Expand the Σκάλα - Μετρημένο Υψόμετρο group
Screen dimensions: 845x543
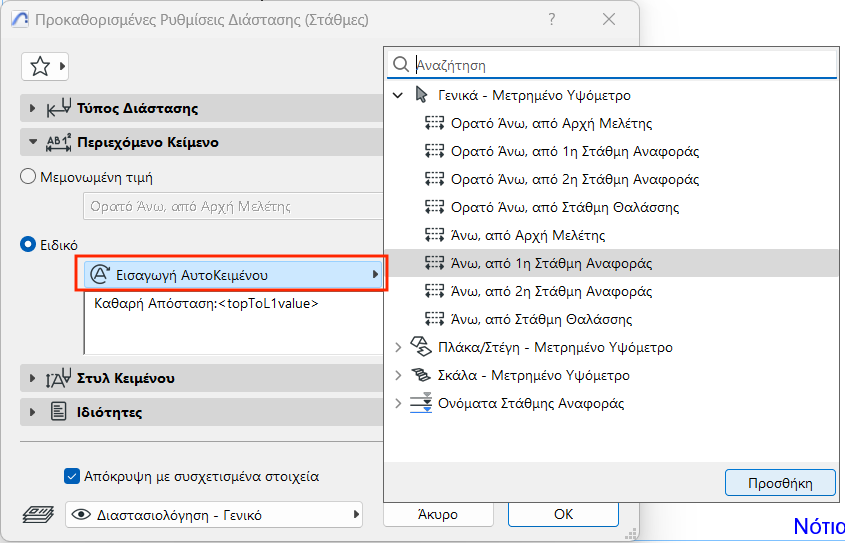coord(398,375)
